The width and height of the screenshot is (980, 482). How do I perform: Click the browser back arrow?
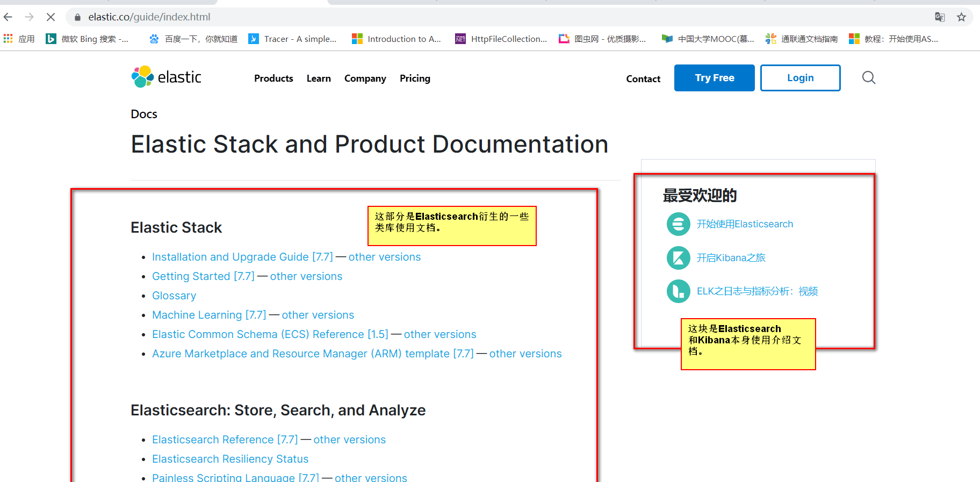click(8, 17)
